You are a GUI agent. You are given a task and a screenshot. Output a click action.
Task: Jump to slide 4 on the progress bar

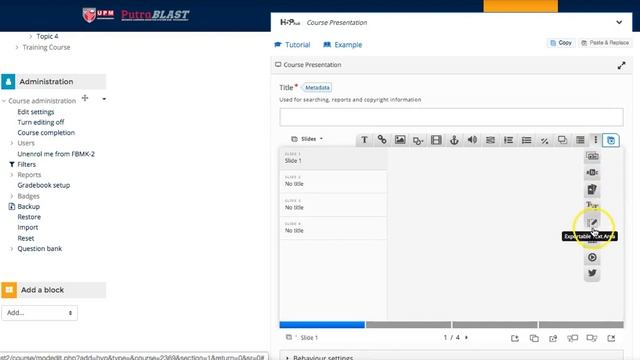pos(581,325)
